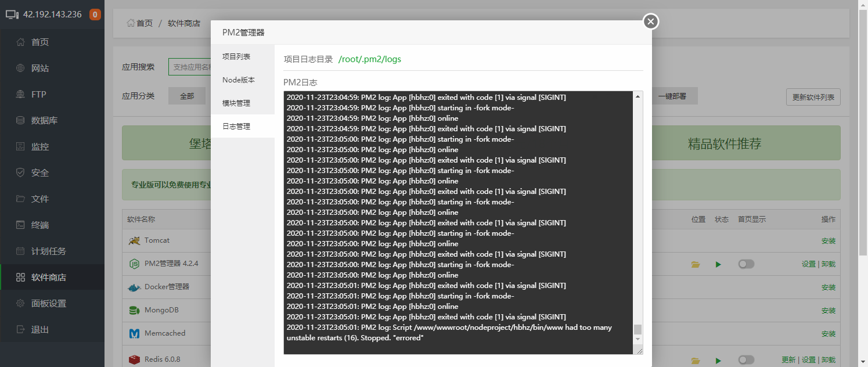The height and width of the screenshot is (367, 868).
Task: Click the server monitor icon beside IP
Action: click(x=12, y=15)
